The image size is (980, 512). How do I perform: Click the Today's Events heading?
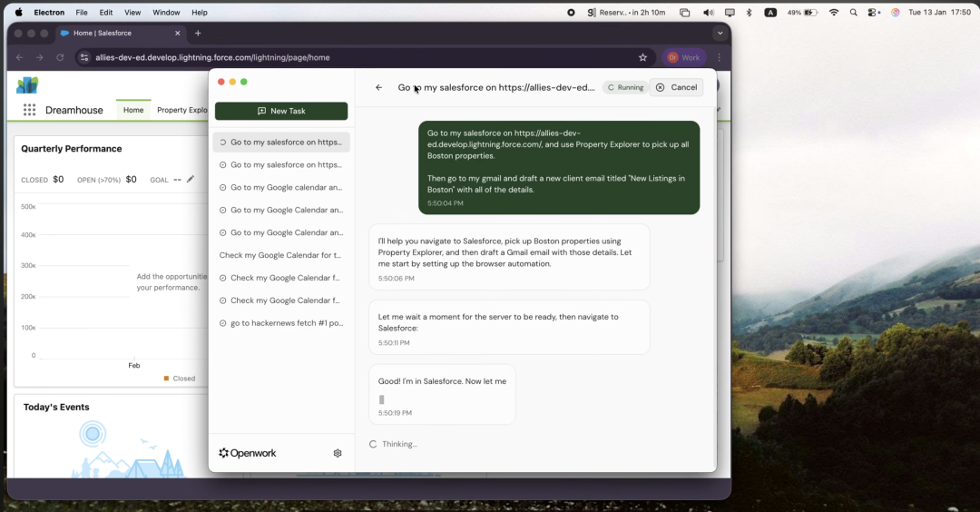click(56, 407)
